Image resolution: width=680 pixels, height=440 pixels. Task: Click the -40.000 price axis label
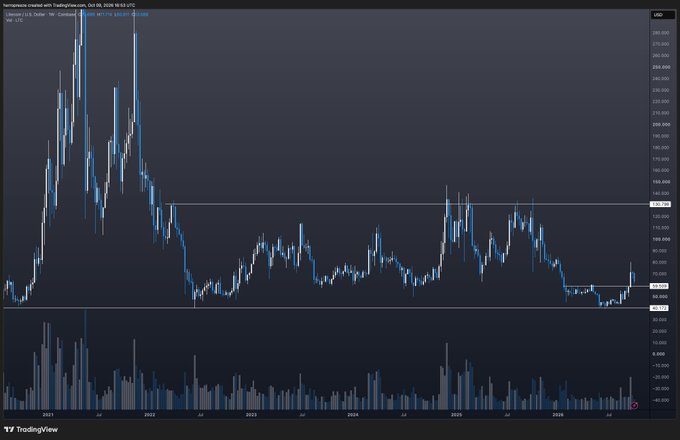[660, 400]
